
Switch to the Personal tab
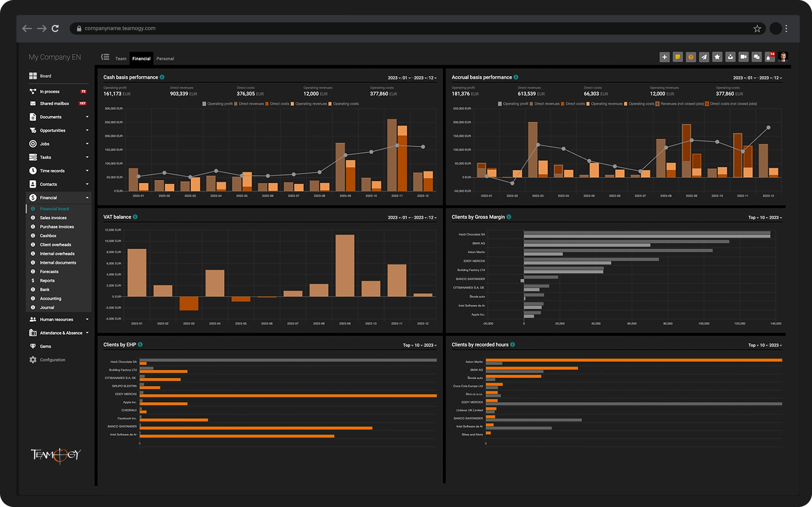[165, 59]
